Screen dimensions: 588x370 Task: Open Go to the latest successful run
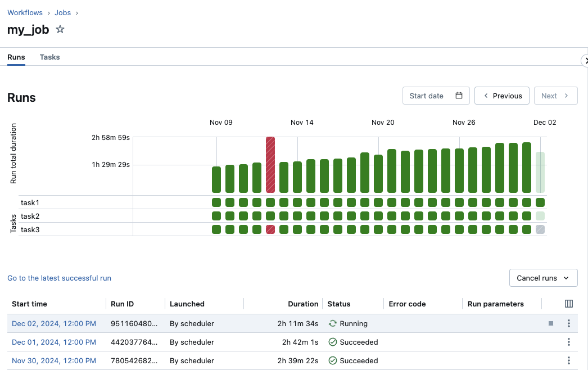pyautogui.click(x=59, y=278)
